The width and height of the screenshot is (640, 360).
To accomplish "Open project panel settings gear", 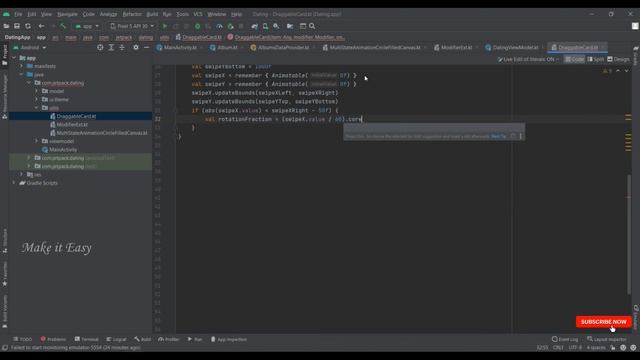I will click(x=136, y=47).
